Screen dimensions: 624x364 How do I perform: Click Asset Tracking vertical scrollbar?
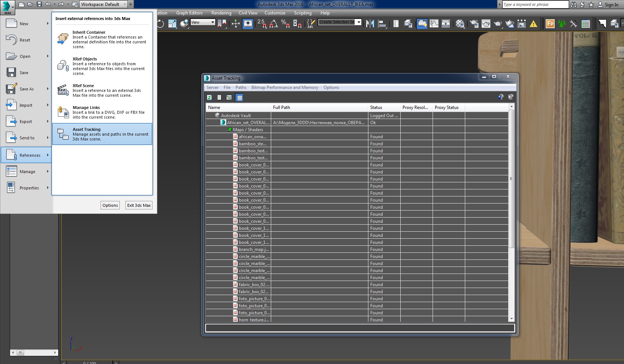click(x=511, y=179)
